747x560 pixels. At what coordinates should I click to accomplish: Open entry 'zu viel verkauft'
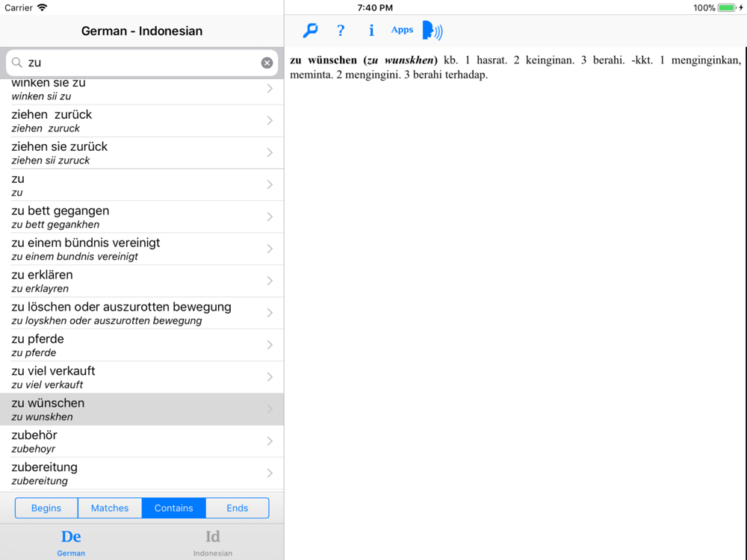coord(142,377)
